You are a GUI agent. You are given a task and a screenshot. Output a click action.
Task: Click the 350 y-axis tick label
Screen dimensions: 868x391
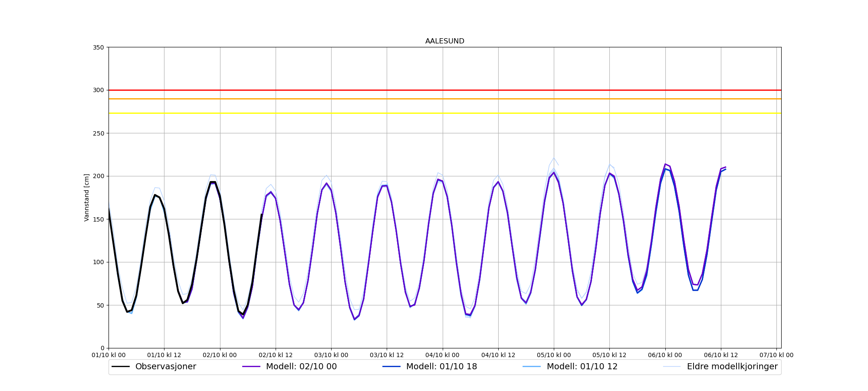99,47
